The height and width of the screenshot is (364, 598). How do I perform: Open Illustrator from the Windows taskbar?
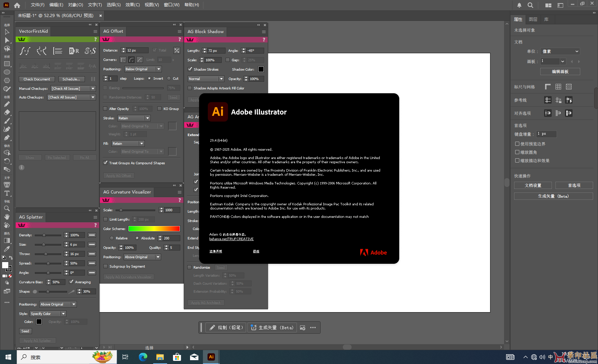click(x=211, y=357)
